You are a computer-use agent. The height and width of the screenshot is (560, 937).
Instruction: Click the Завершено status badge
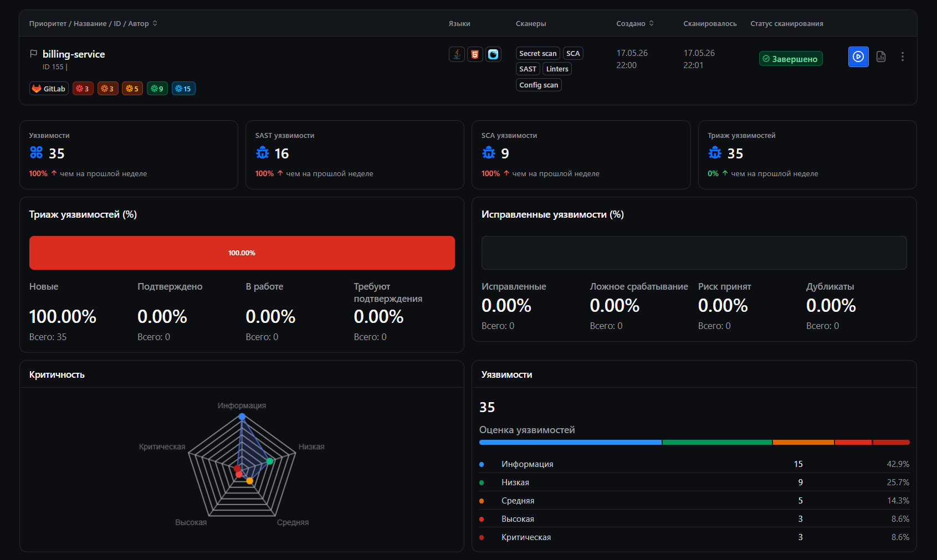(x=791, y=59)
